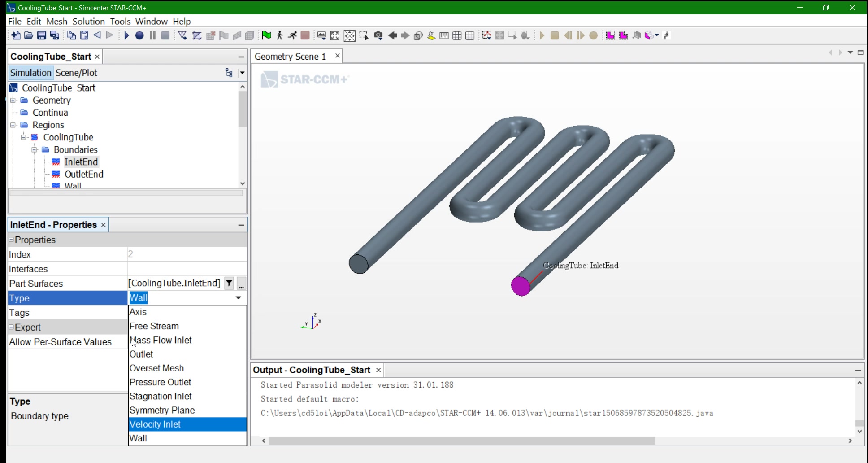Click the blue Run arrow icon
This screenshot has width=868, height=463.
click(x=126, y=35)
